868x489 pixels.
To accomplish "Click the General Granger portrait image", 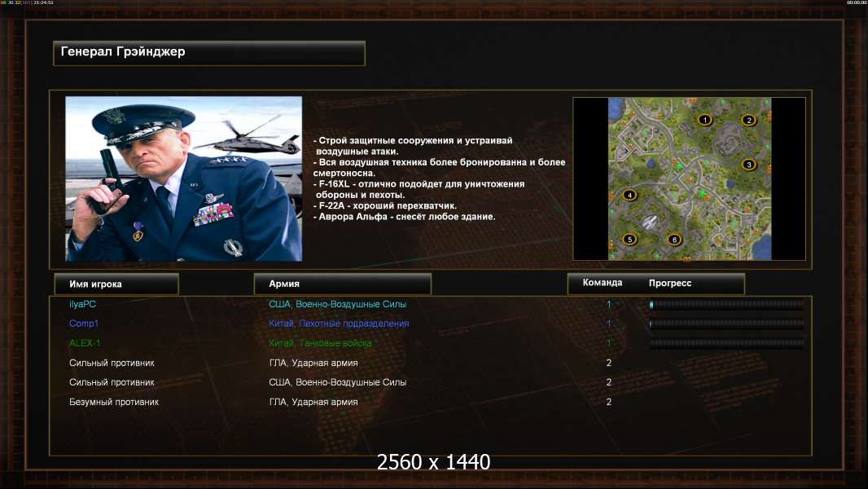I will [184, 178].
